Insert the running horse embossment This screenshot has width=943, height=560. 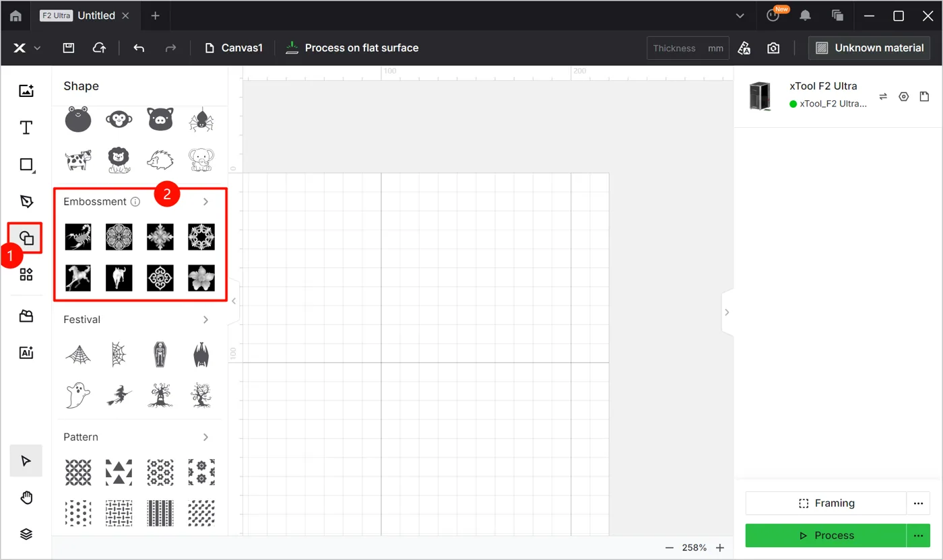[x=78, y=278]
